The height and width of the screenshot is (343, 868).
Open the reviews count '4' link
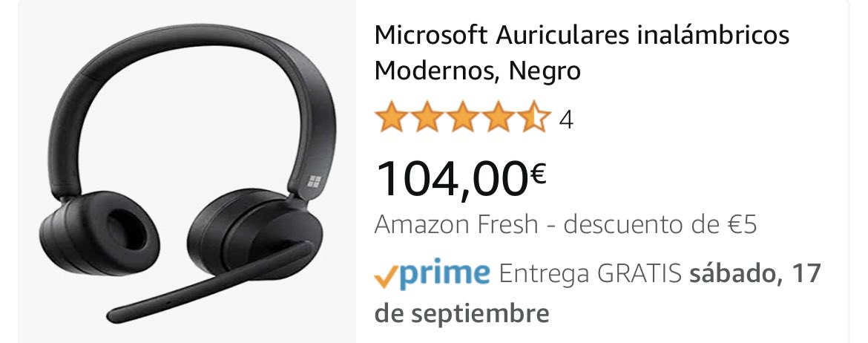566,119
